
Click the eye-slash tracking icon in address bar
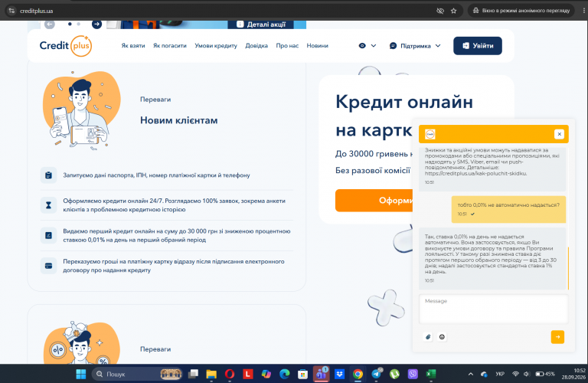pyautogui.click(x=440, y=11)
